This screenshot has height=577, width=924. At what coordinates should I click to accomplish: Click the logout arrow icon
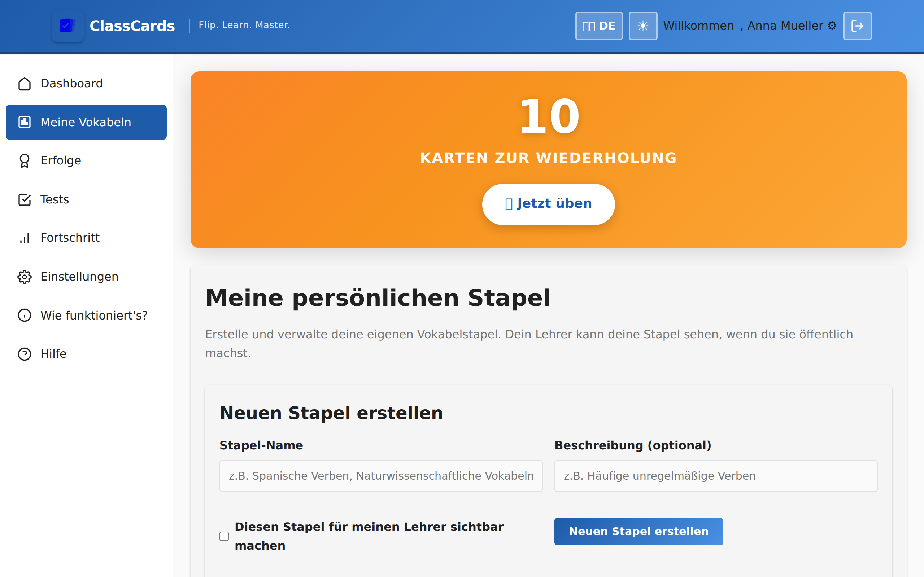[857, 26]
